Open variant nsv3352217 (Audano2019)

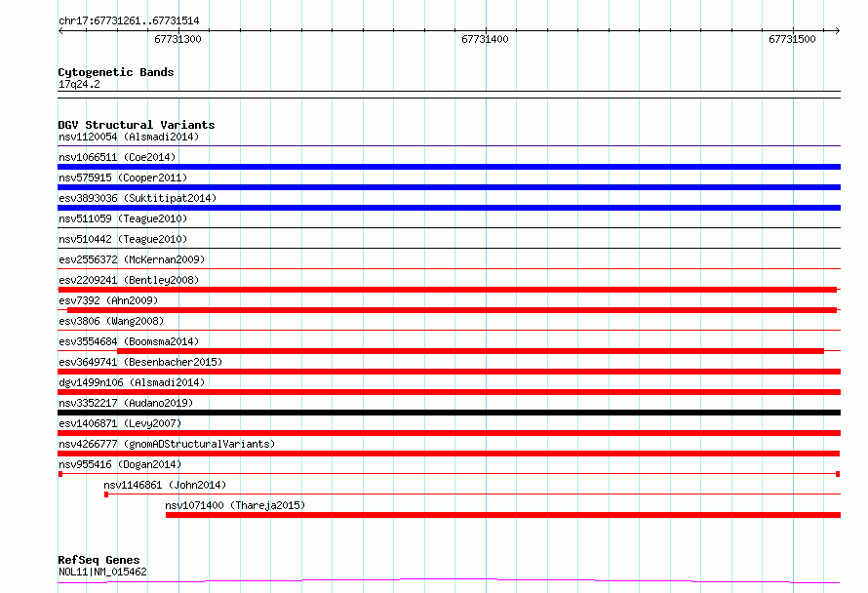[126, 403]
